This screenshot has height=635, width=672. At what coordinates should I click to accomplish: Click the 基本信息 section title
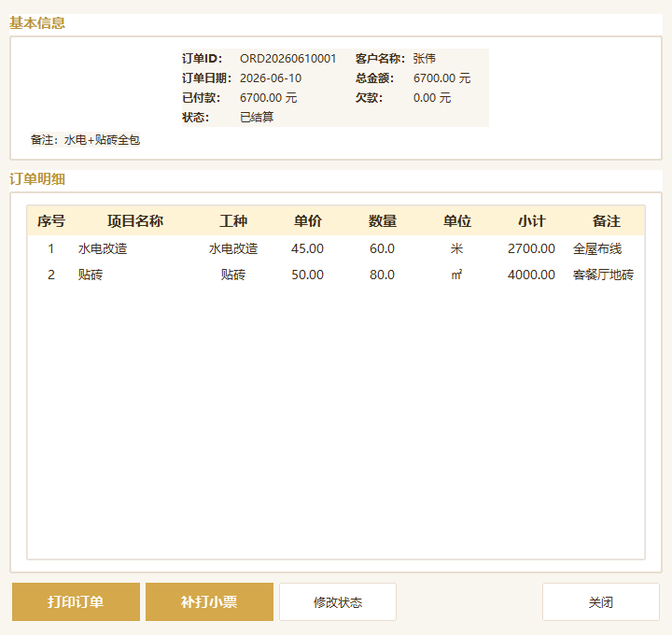37,23
